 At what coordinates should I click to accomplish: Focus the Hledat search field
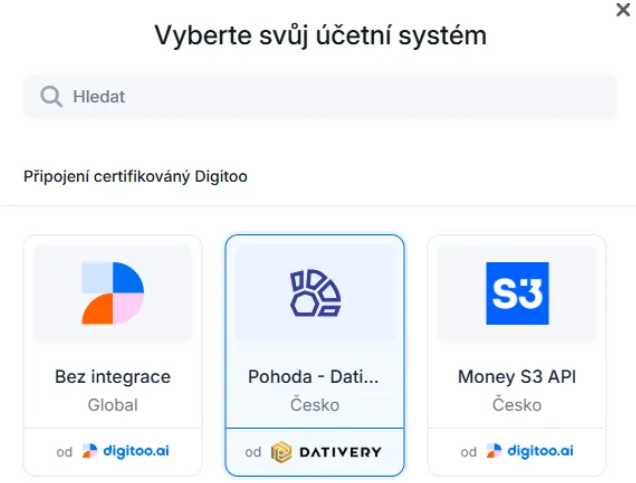click(x=320, y=97)
